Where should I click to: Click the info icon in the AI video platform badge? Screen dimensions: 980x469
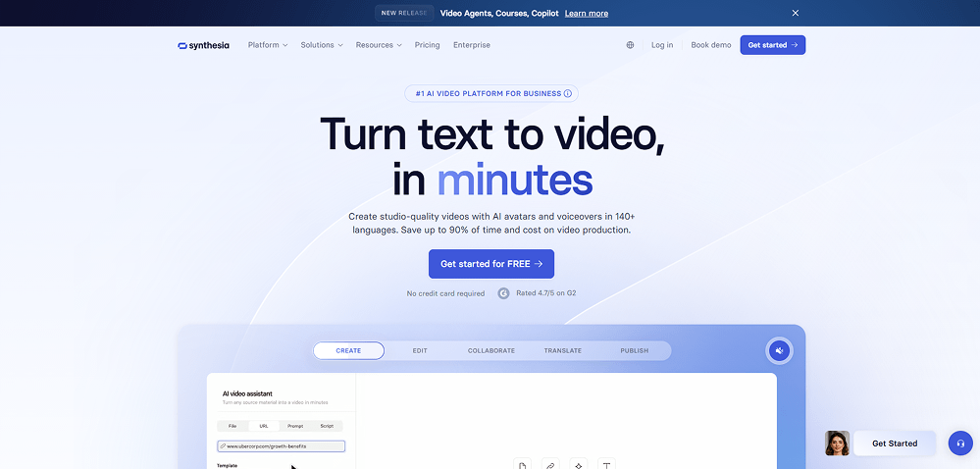[568, 94]
